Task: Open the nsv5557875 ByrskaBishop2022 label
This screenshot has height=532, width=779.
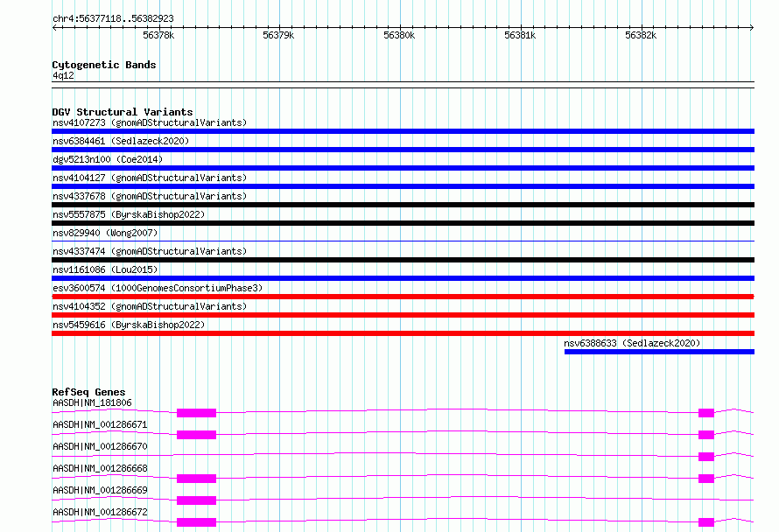Action: coord(129,214)
